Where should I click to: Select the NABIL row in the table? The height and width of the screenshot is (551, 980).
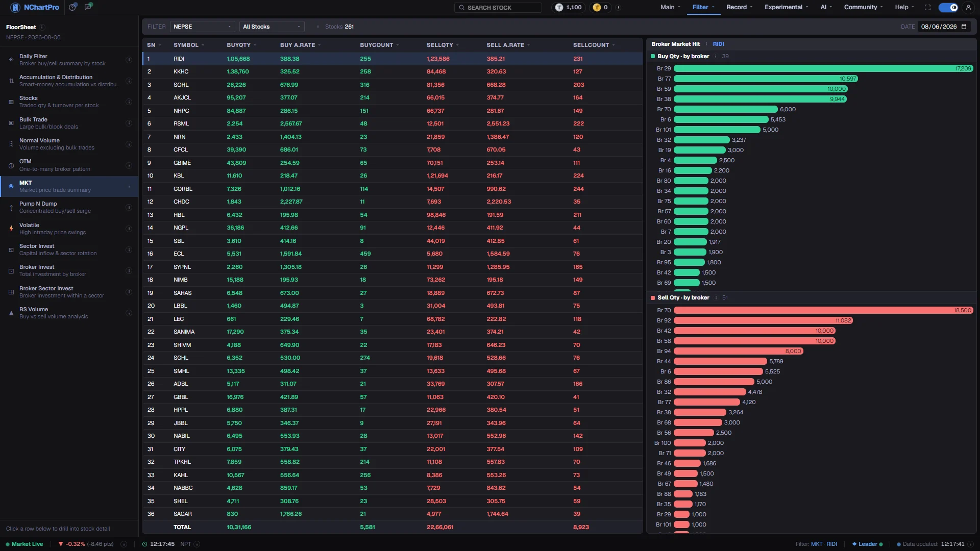click(392, 436)
